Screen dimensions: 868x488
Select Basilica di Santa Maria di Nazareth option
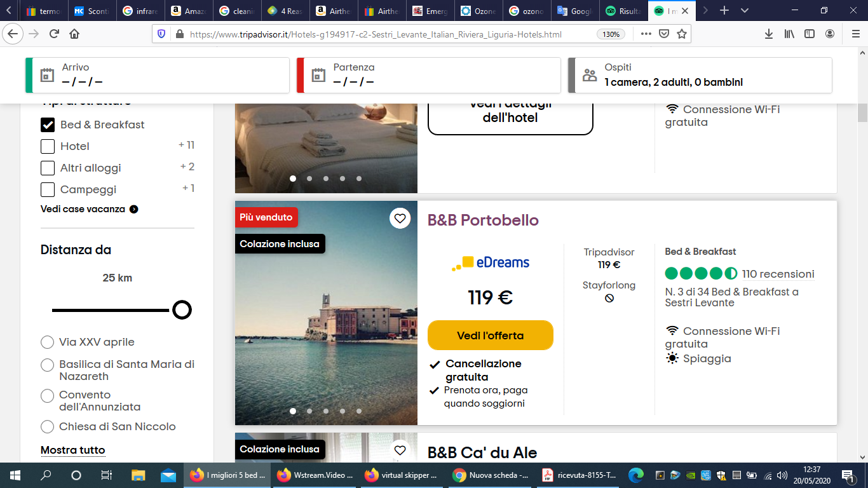[x=47, y=365]
